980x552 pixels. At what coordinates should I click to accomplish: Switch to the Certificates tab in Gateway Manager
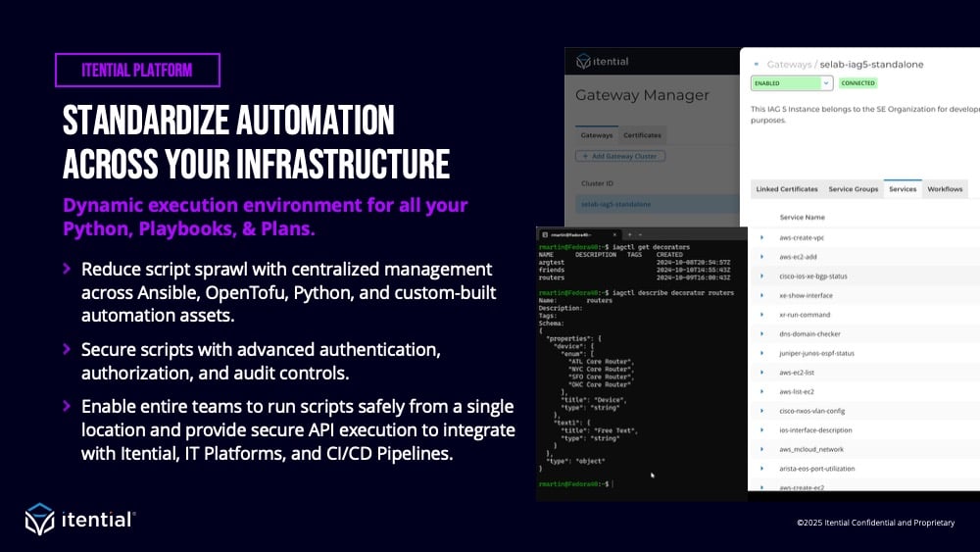pos(642,135)
